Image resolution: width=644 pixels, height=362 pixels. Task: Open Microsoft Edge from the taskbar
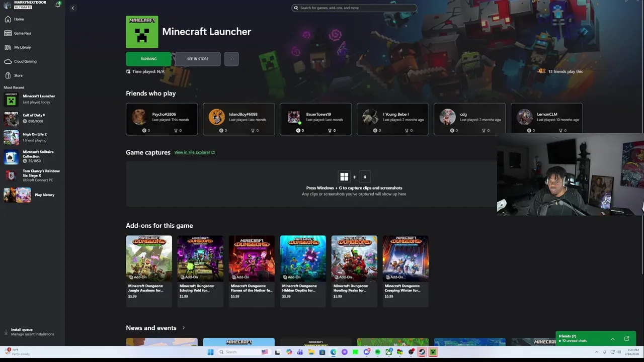click(x=333, y=352)
